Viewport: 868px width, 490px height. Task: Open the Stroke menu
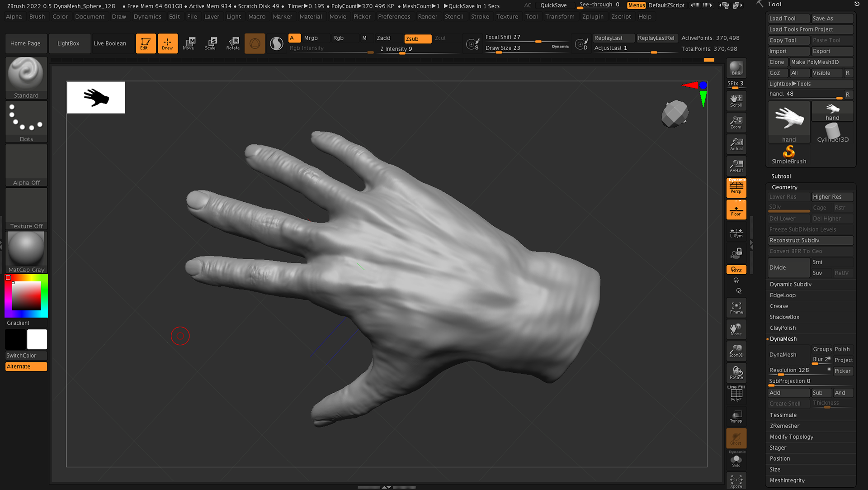tap(480, 17)
